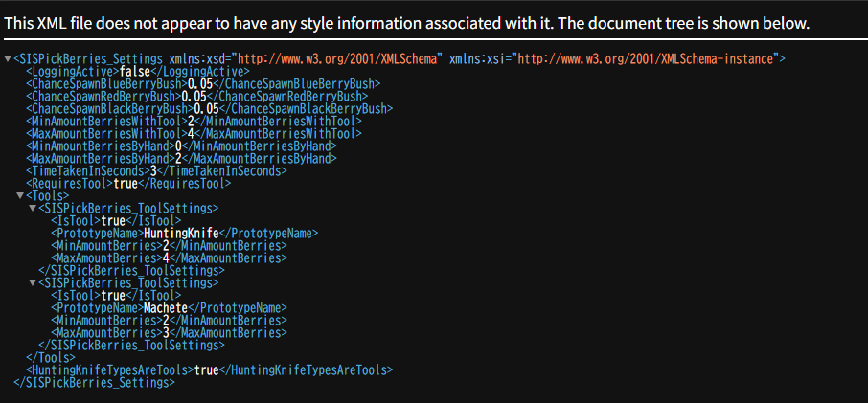The height and width of the screenshot is (403, 868).
Task: Collapse the ToolSettings node containing Machete
Action: (33, 283)
